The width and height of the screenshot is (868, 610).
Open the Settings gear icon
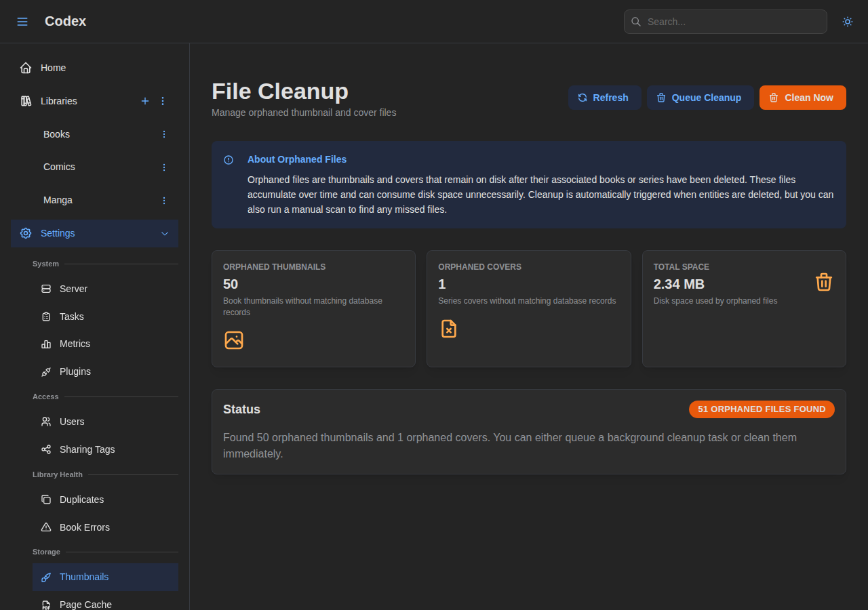coord(25,233)
